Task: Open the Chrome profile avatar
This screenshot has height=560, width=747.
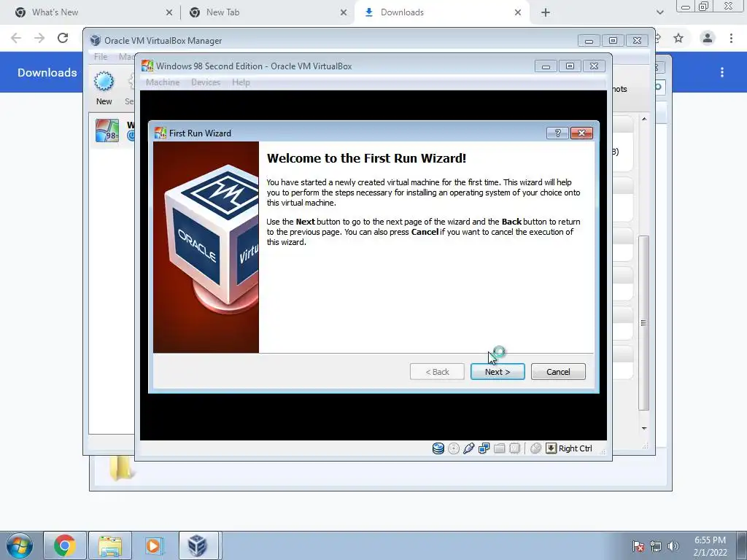Action: tap(708, 38)
